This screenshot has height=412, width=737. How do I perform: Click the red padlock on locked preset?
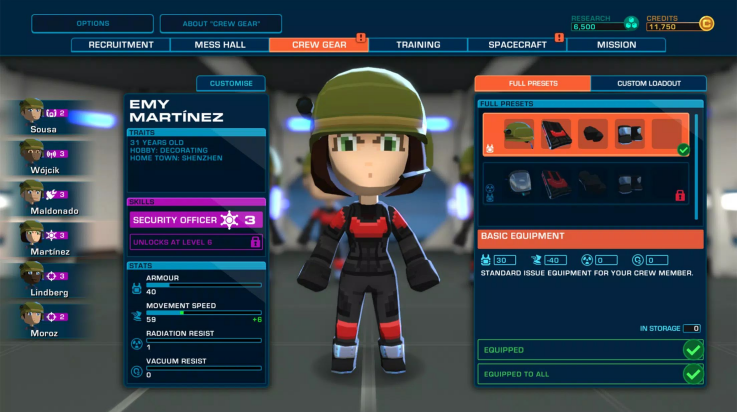click(680, 195)
